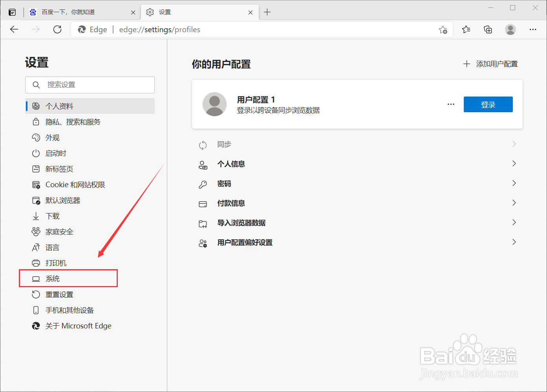Click the palette icon beside 外观

point(36,137)
